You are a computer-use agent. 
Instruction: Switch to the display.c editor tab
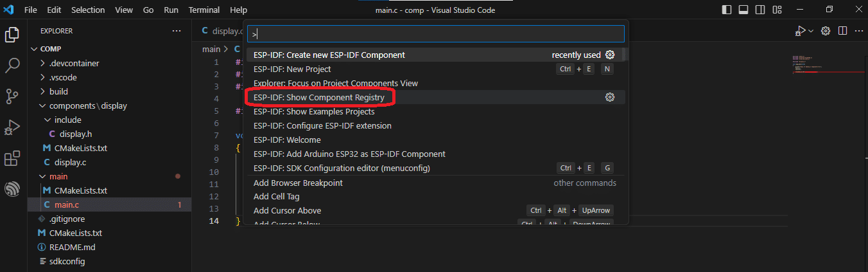(x=221, y=31)
